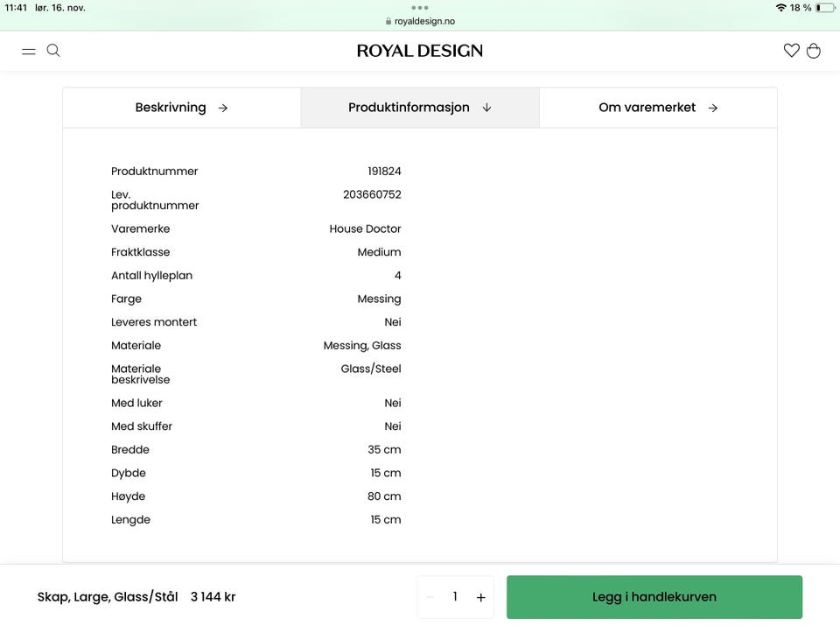Image resolution: width=840 pixels, height=626 pixels.
Task: Tap the 11:41 clock in status bar
Action: point(16,8)
